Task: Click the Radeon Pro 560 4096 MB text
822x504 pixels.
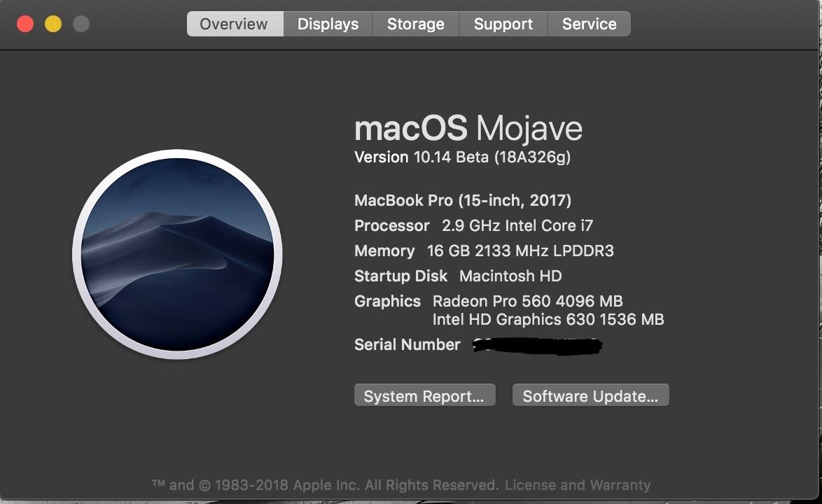Action: click(527, 301)
